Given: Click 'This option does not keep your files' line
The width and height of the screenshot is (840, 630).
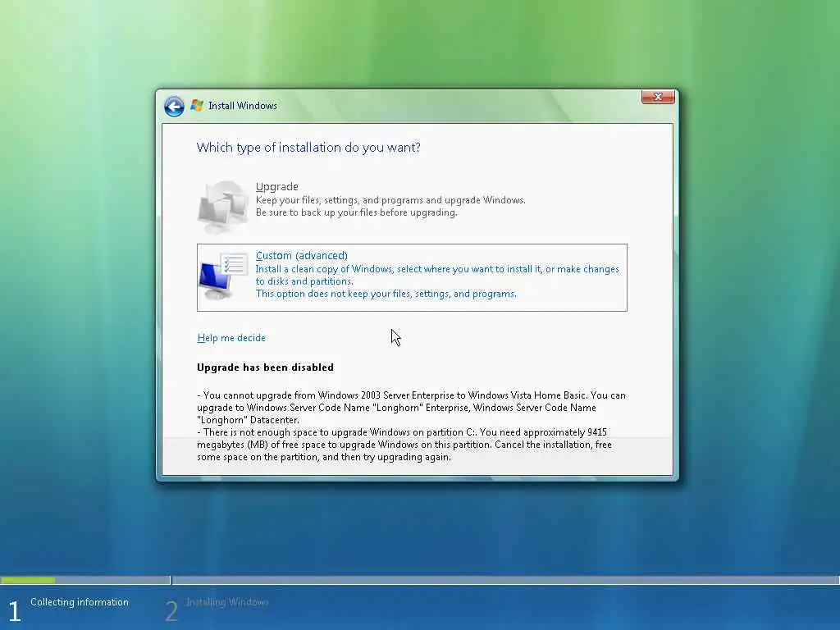Looking at the screenshot, I should point(386,294).
